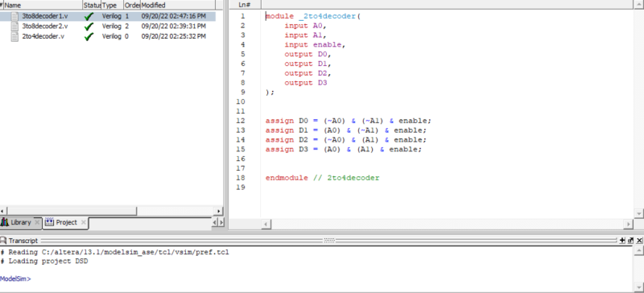This screenshot has height=293, width=644.
Task: Click line number 10 in gutter
Action: [x=241, y=101]
